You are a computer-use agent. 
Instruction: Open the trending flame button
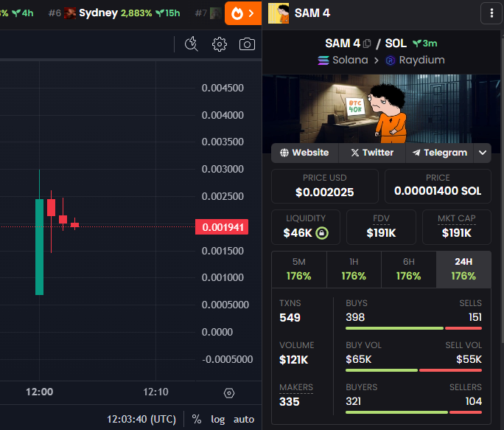point(243,13)
